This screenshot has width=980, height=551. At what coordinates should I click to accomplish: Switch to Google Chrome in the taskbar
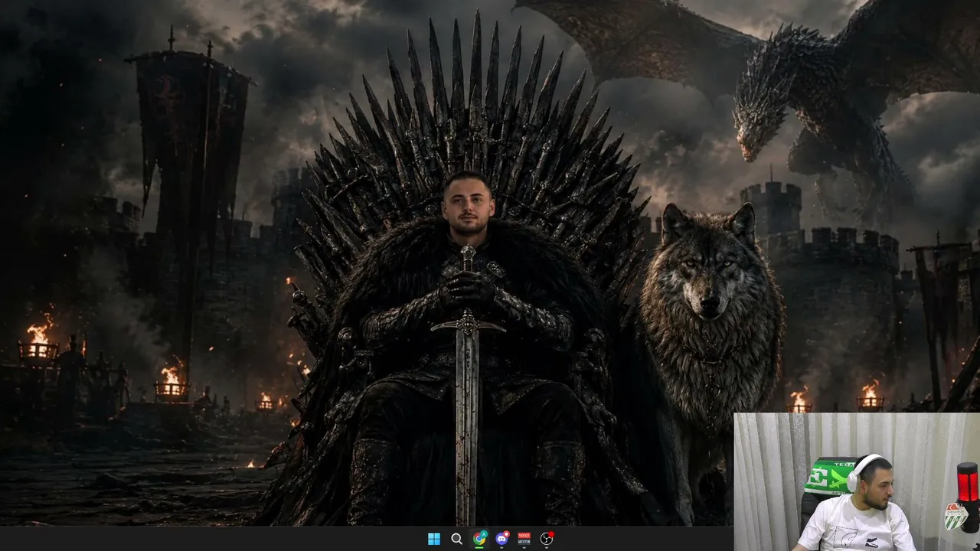(x=479, y=539)
